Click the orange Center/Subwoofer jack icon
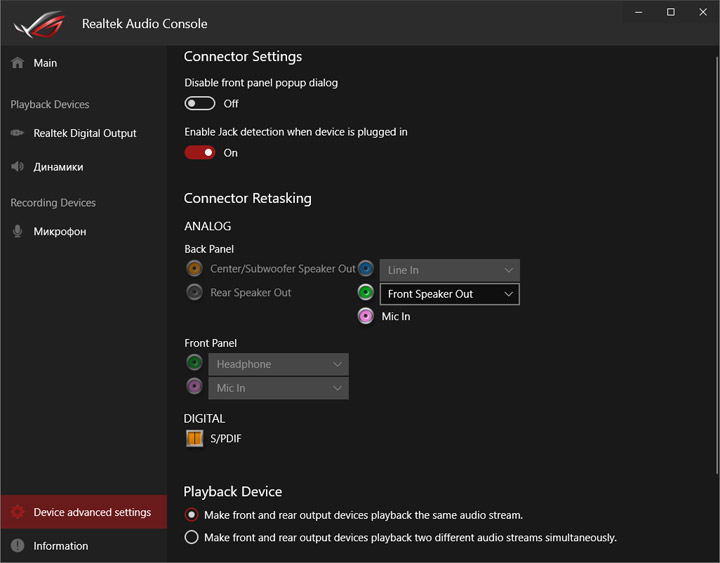Viewport: 720px width, 563px height. click(x=194, y=268)
